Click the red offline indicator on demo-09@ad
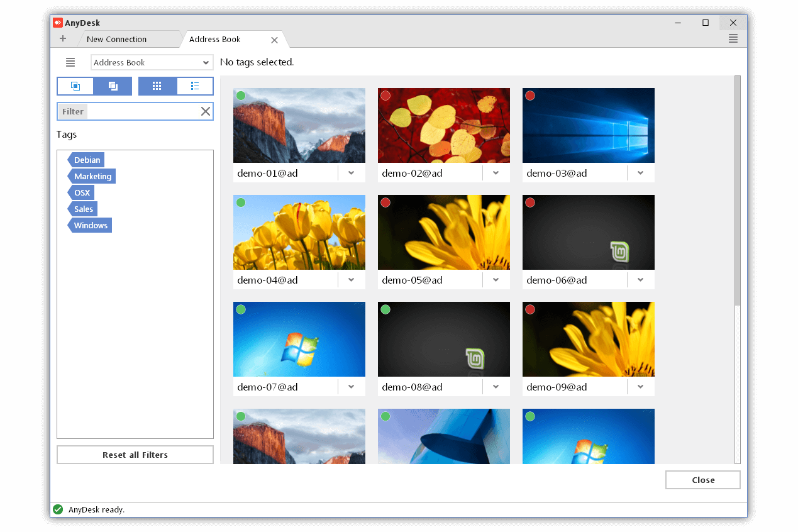 coord(530,309)
